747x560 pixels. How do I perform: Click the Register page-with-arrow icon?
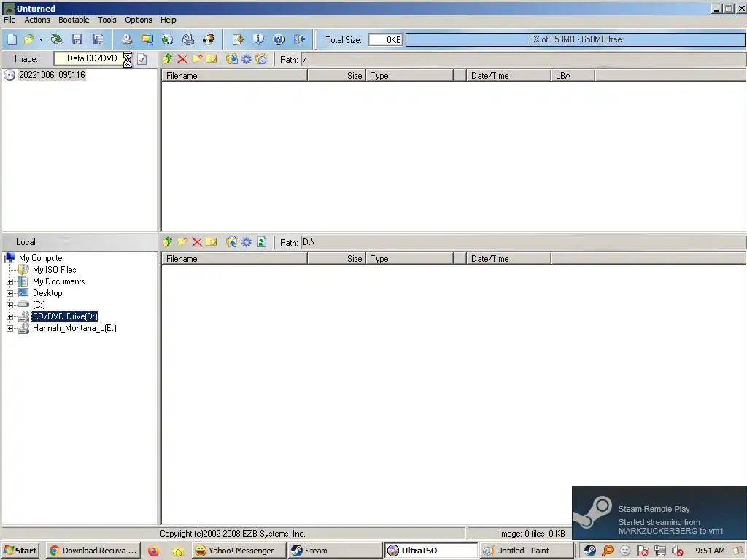(x=238, y=39)
